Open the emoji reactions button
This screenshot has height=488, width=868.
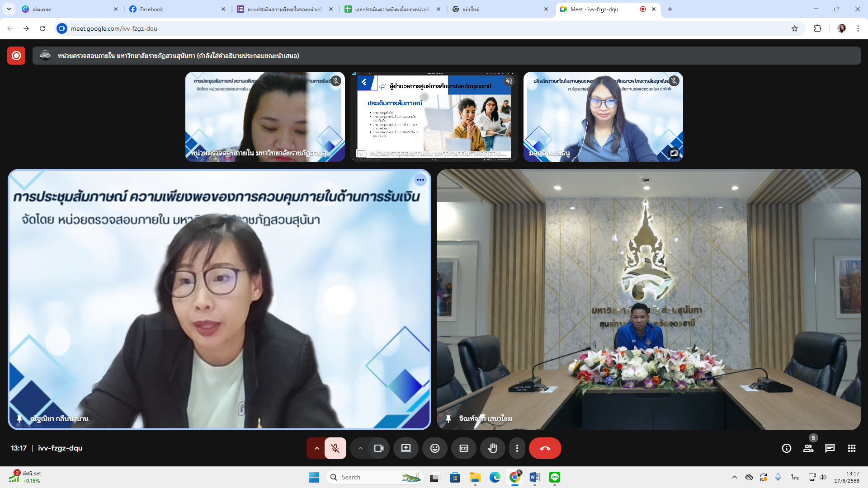tap(434, 448)
